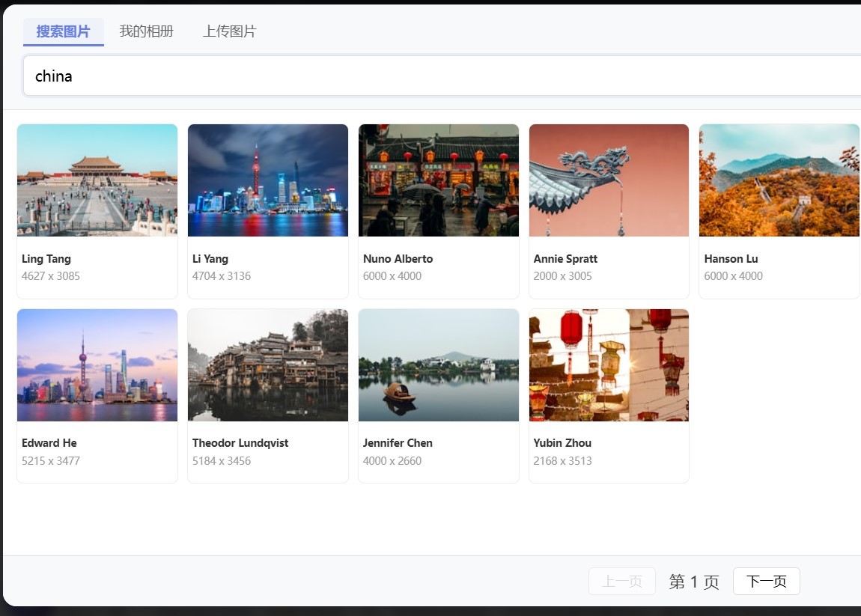Click the Ling Tang author name
861x616 pixels.
pyautogui.click(x=46, y=259)
